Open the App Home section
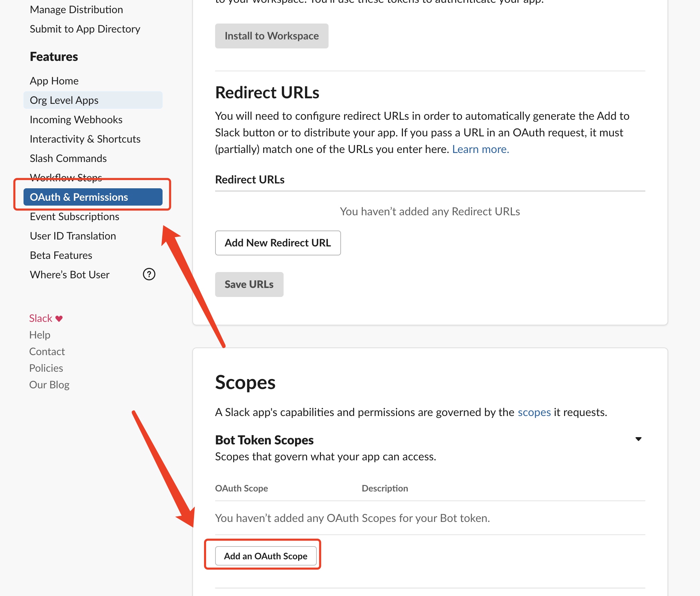Viewport: 700px width, 596px height. coord(54,81)
